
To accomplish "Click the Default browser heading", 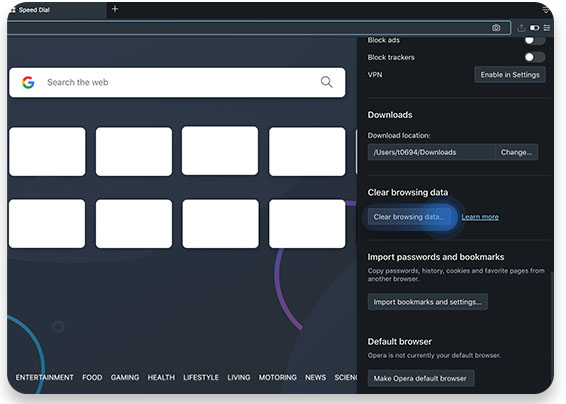I will (400, 342).
